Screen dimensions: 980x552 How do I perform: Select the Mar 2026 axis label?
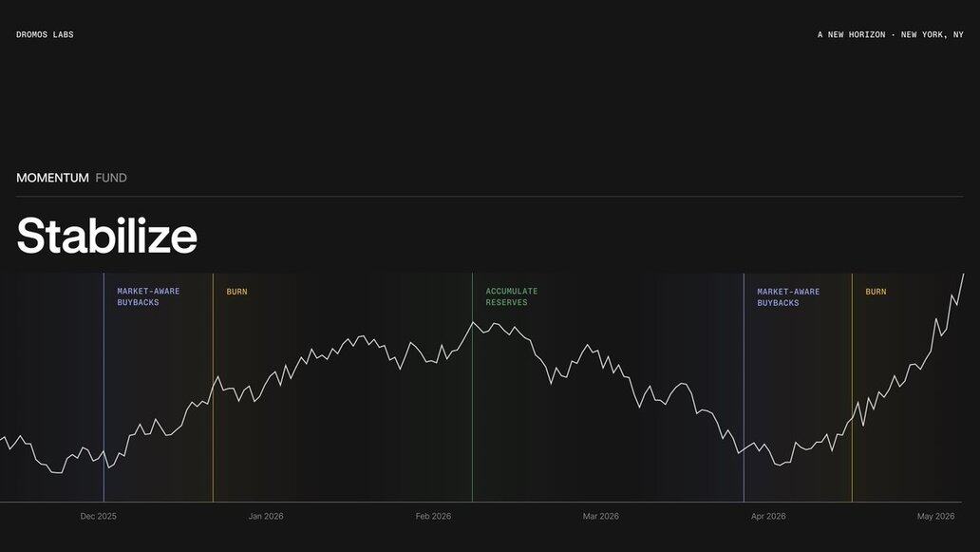(x=600, y=517)
